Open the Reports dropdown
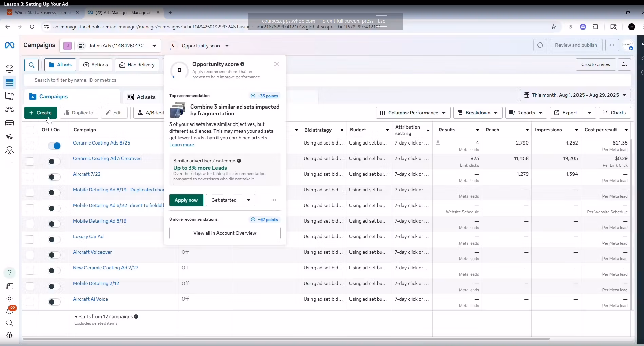Viewport: 644px width, 346px height. click(x=526, y=113)
